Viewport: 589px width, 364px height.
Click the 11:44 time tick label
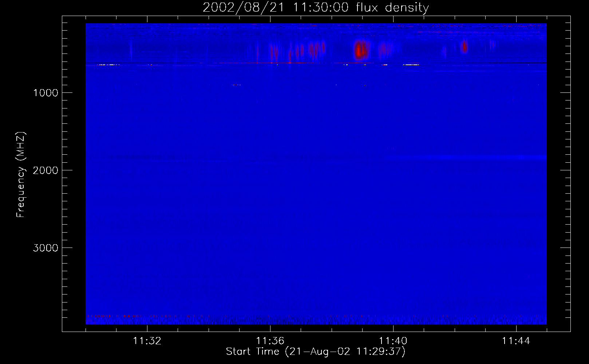pyautogui.click(x=516, y=341)
